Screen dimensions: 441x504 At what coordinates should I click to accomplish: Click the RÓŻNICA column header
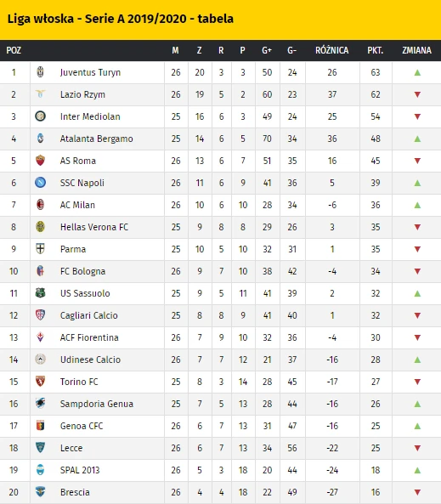click(332, 50)
